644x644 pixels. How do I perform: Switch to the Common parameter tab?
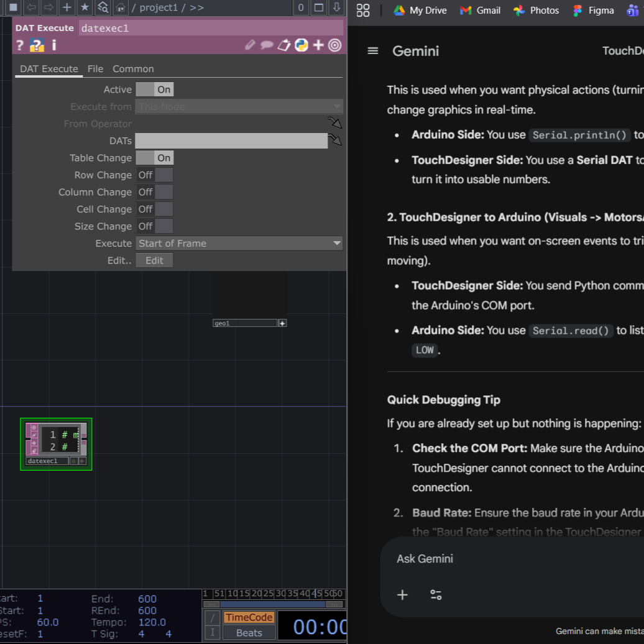tap(133, 68)
